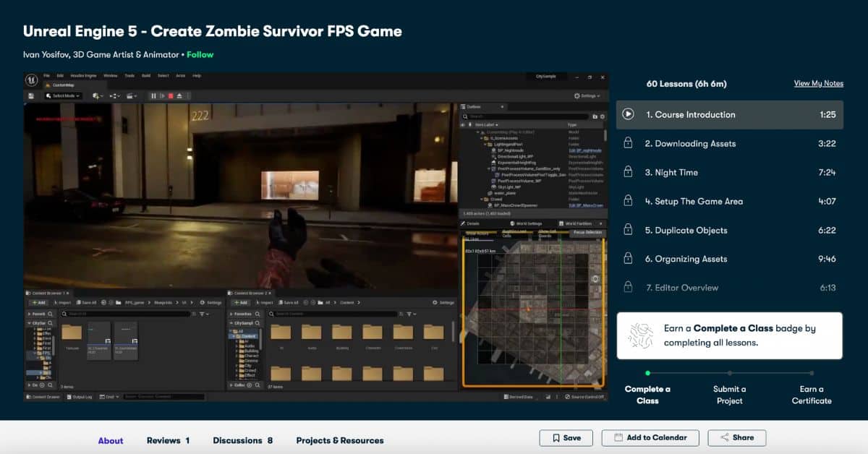Open View My Notes

(x=818, y=83)
